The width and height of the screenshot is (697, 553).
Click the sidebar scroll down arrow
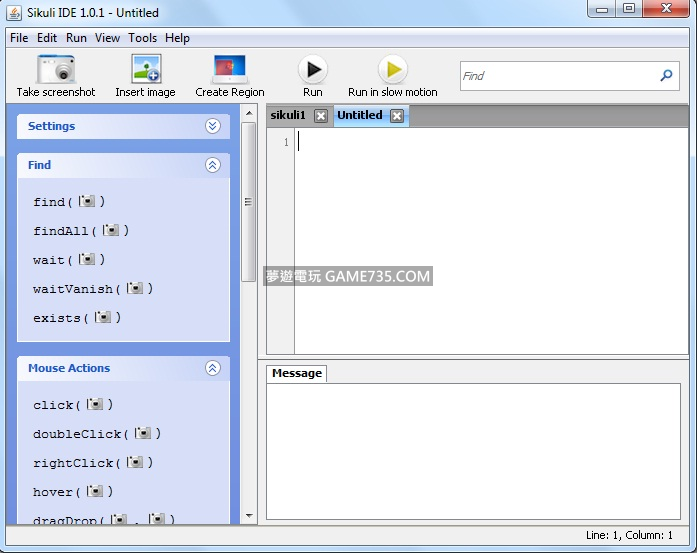(249, 516)
